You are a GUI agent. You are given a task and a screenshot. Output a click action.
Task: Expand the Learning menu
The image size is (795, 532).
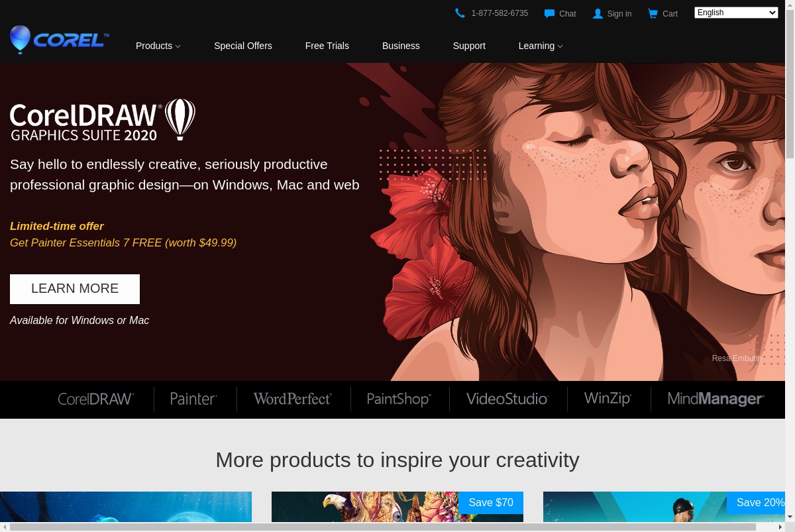pyautogui.click(x=541, y=46)
